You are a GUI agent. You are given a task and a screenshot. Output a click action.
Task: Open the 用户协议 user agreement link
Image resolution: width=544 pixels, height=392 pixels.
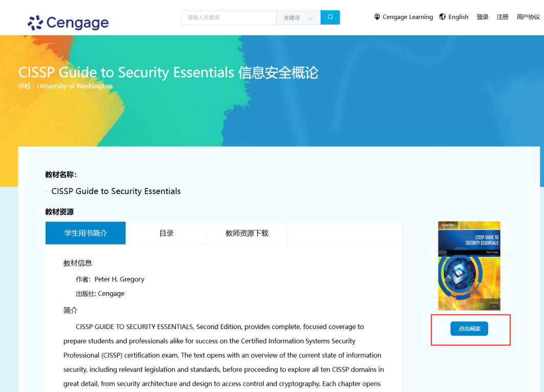(528, 17)
